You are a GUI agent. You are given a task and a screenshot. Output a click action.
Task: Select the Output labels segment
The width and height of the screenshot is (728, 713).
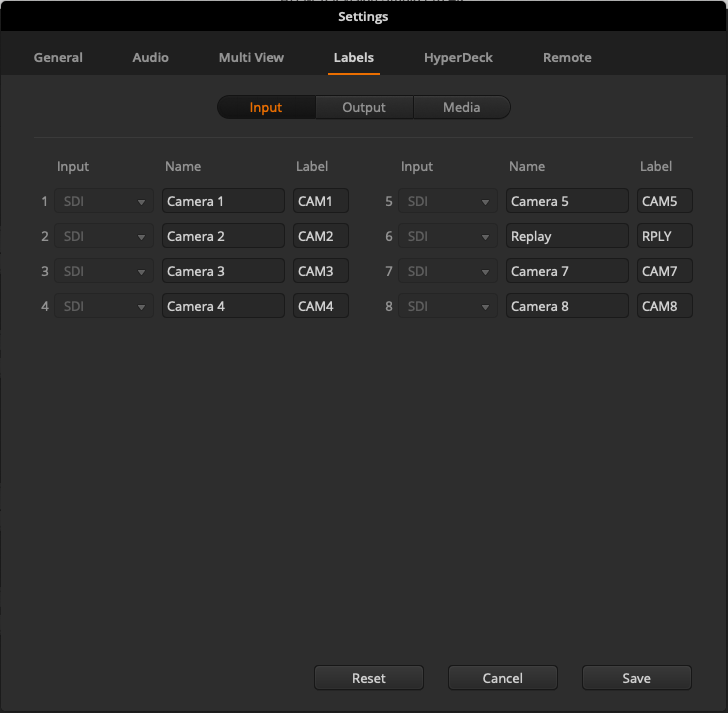point(364,108)
